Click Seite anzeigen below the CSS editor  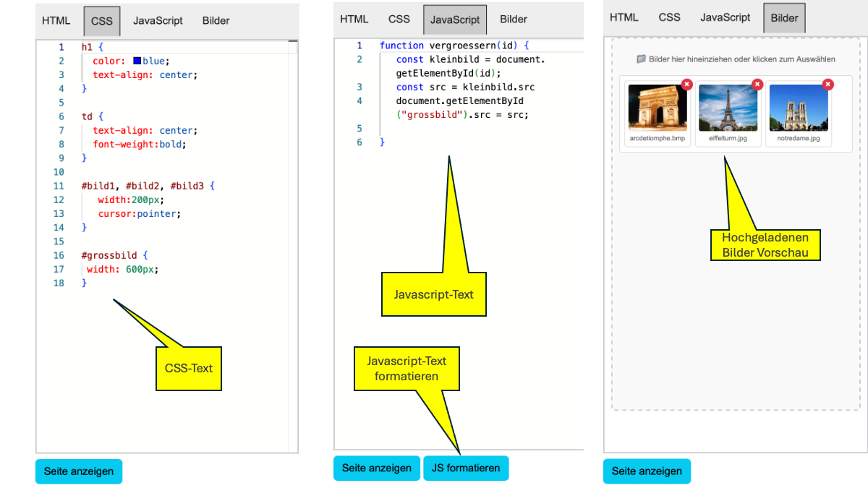79,471
